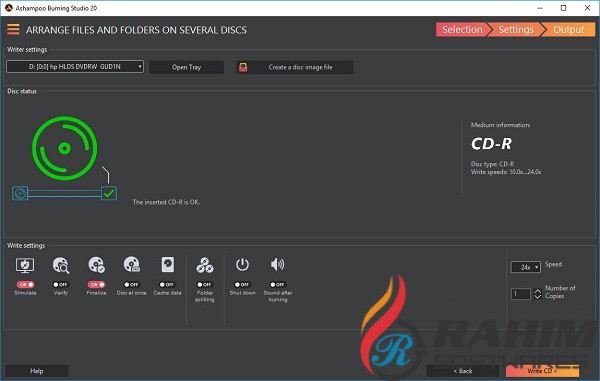Click the Back button
The height and width of the screenshot is (381, 600).
coord(463,371)
